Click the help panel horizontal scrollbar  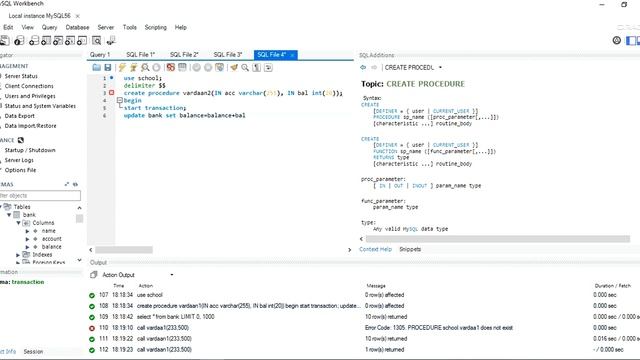[498, 239]
